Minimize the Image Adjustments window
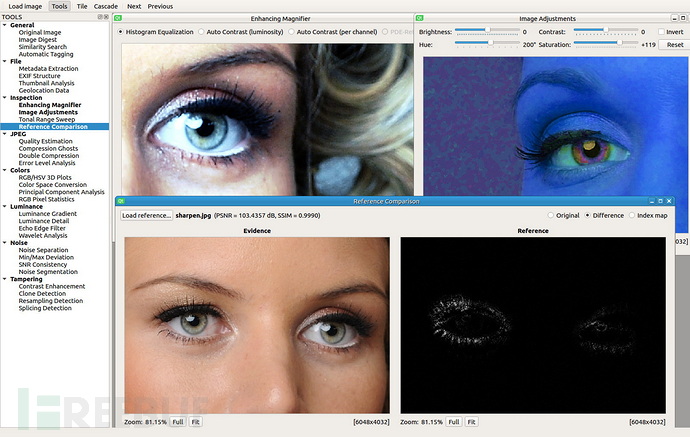The width and height of the screenshot is (690, 437). point(675,18)
